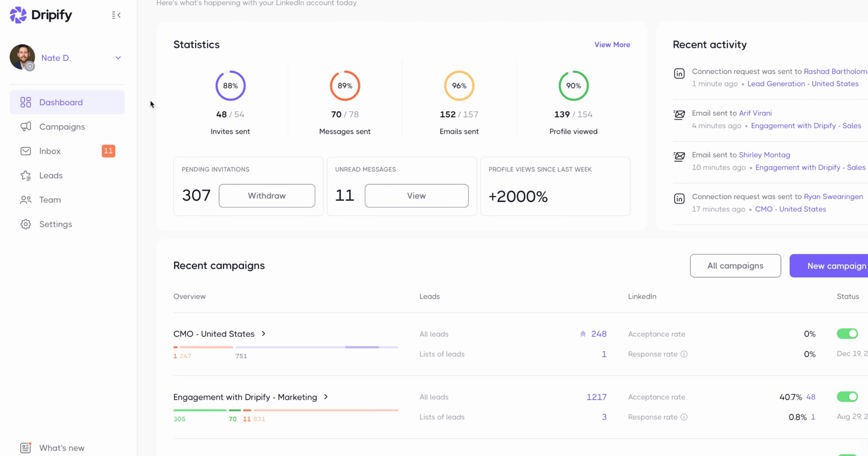Open the Leads menu item
The image size is (868, 456).
point(67,176)
